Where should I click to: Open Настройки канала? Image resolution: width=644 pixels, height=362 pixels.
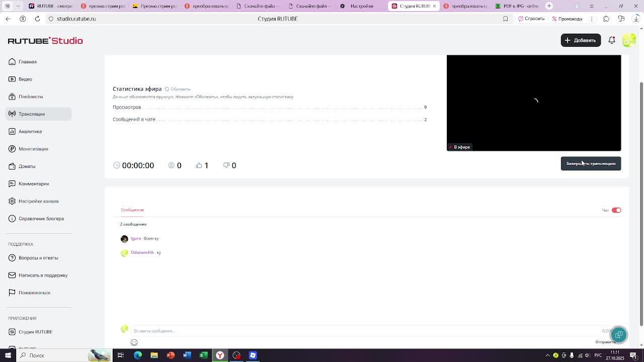(x=38, y=201)
